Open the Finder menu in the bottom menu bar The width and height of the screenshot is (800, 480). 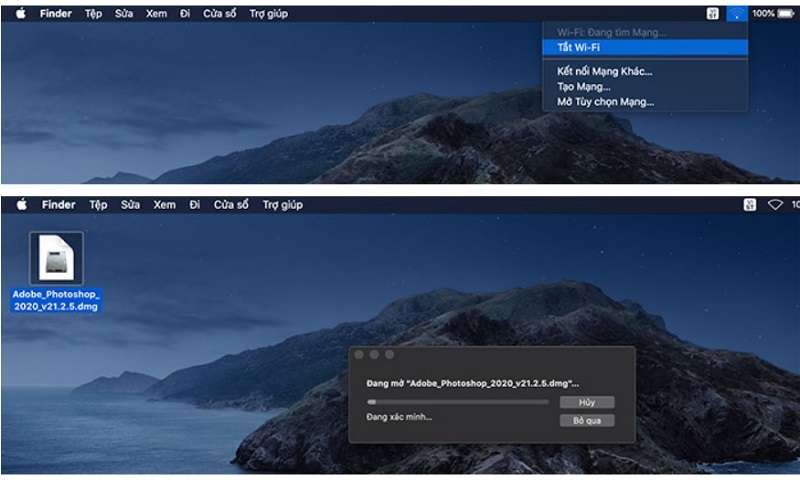point(59,205)
